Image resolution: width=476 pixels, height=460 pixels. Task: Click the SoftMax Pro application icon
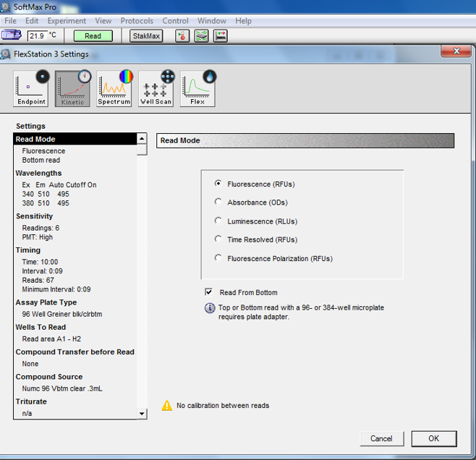pos(5,7)
